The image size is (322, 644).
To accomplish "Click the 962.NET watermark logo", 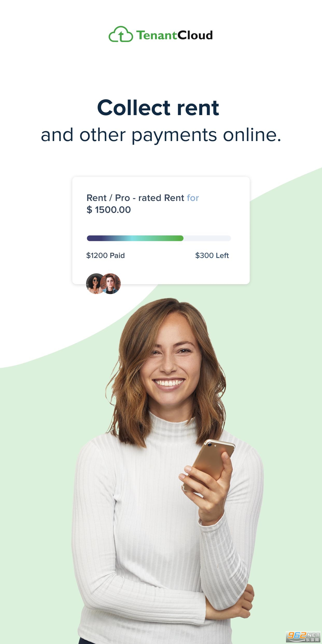I will [x=303, y=636].
